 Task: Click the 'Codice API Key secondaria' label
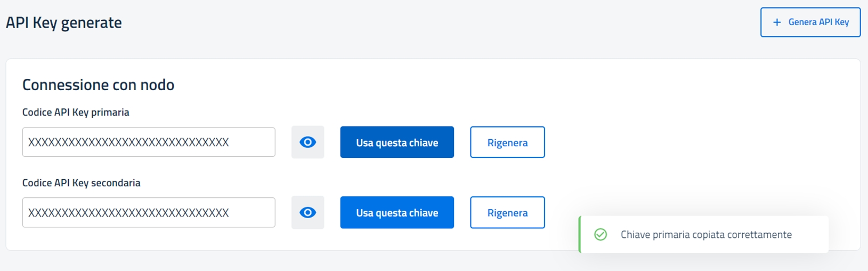(82, 183)
